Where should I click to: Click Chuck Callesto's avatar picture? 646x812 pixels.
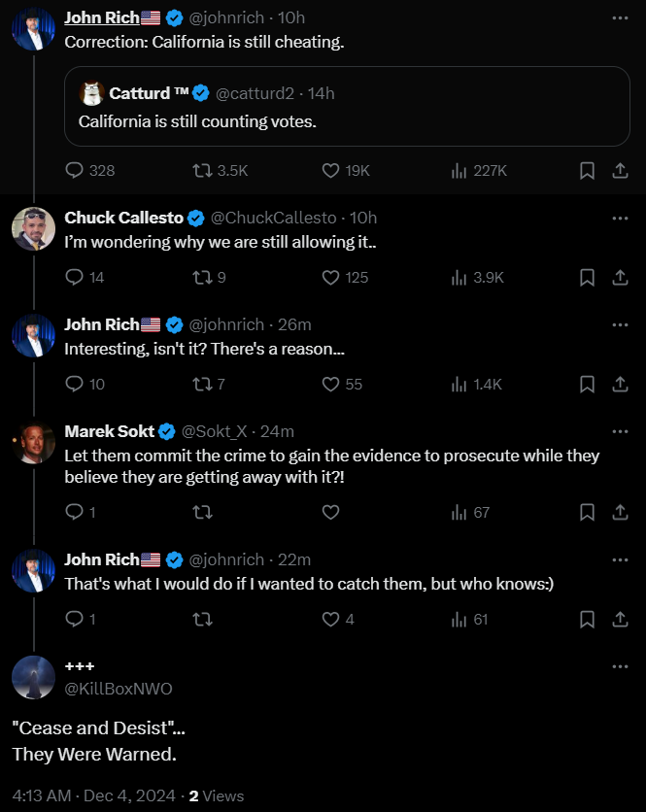(x=33, y=229)
